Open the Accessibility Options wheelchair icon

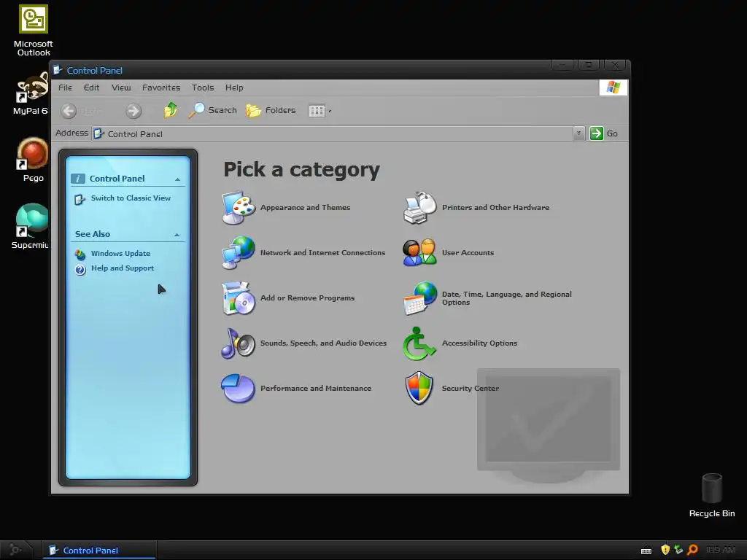(x=419, y=343)
